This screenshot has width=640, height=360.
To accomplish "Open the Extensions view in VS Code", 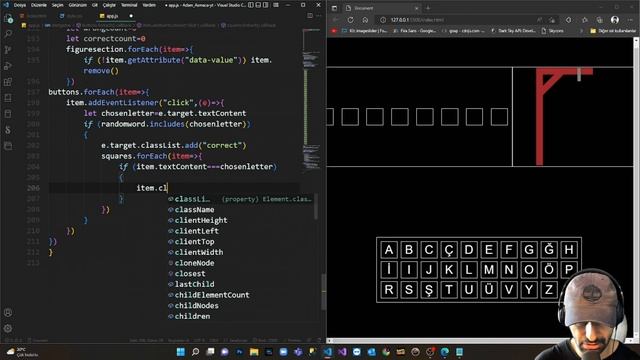I will [8, 82].
